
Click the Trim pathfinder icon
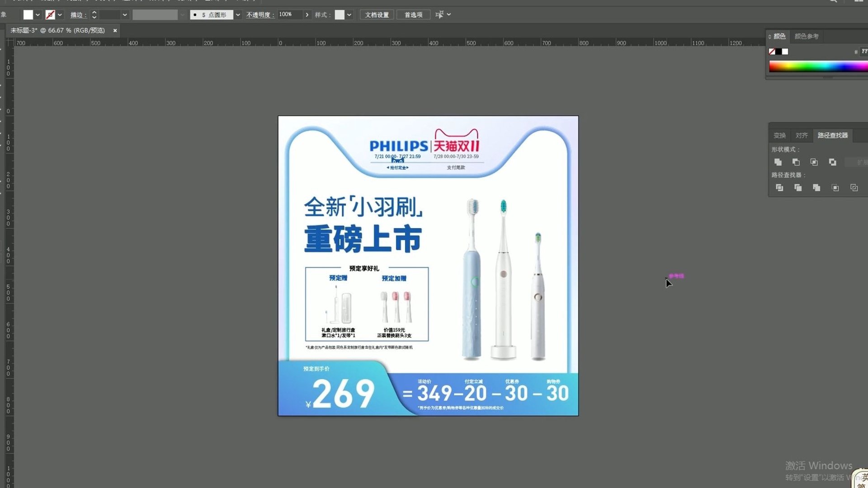coord(798,188)
